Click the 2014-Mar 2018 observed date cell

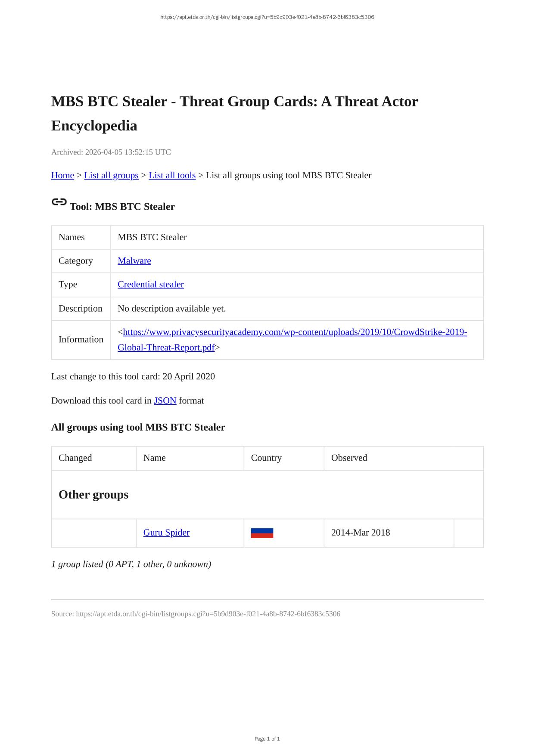coord(361,533)
